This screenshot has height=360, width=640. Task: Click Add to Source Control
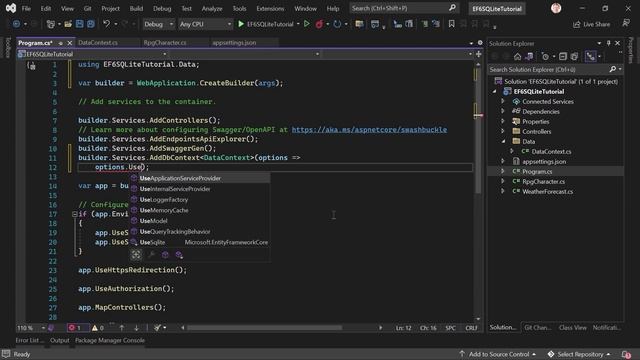[498, 354]
